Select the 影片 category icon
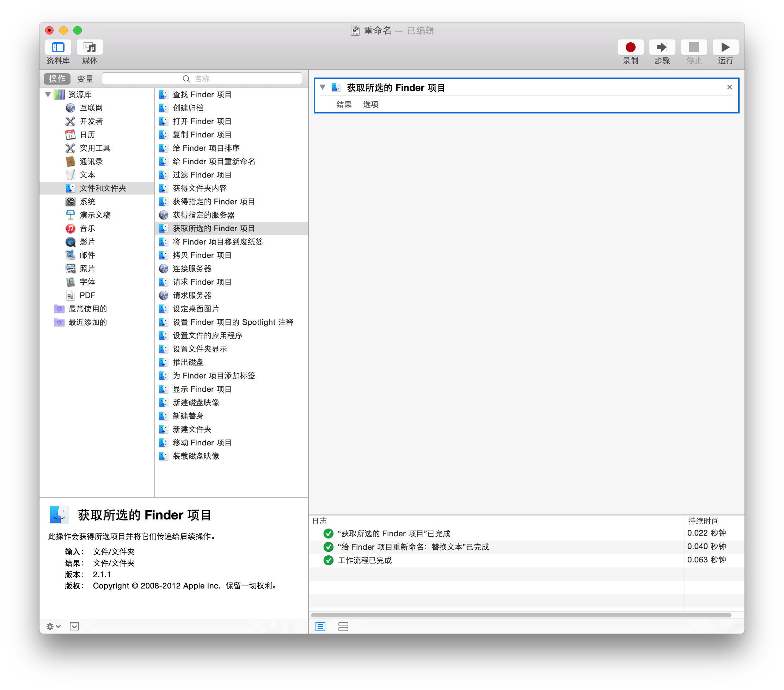The width and height of the screenshot is (784, 690). click(x=70, y=242)
